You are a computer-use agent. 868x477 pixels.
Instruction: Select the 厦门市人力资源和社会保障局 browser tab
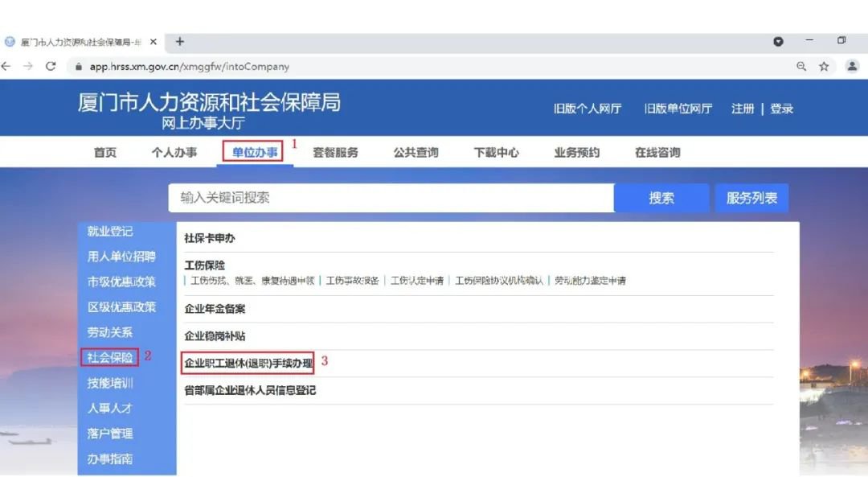pyautogui.click(x=81, y=42)
